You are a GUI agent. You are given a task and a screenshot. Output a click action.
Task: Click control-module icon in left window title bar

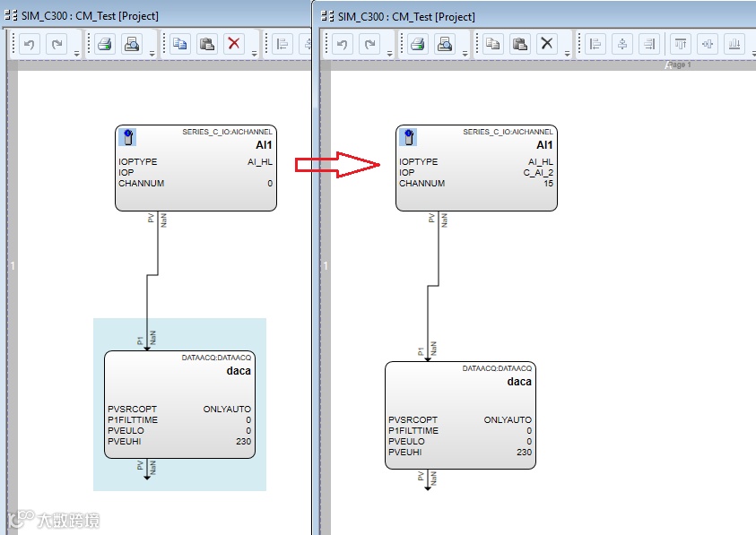point(11,15)
